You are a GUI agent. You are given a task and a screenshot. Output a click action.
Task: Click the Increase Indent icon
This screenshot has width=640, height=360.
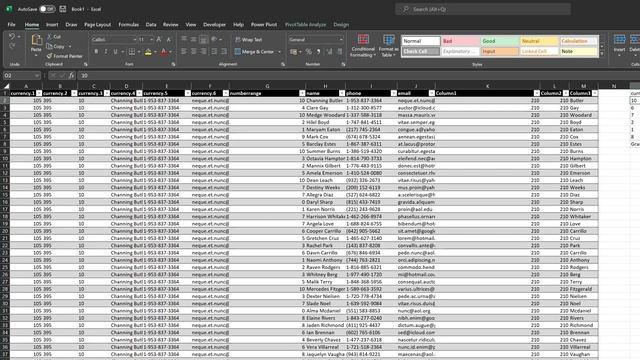pyautogui.click(x=224, y=51)
